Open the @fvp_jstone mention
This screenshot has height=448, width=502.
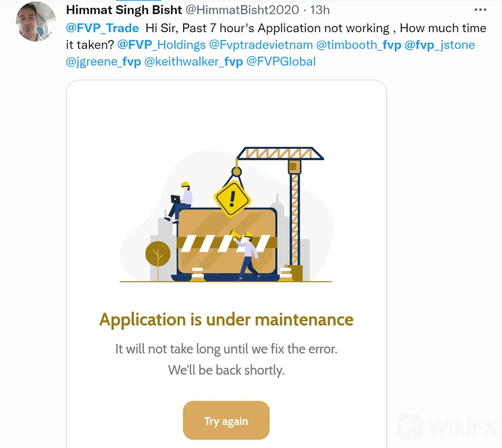[x=440, y=45]
